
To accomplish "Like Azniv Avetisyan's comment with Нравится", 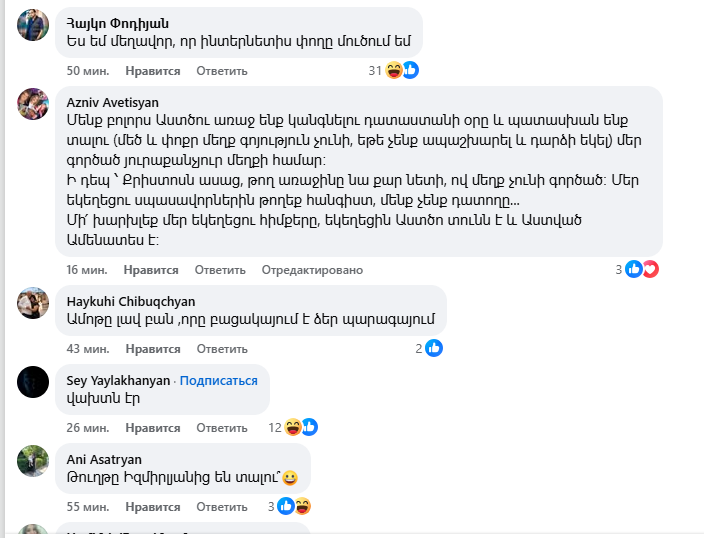I will coord(152,270).
